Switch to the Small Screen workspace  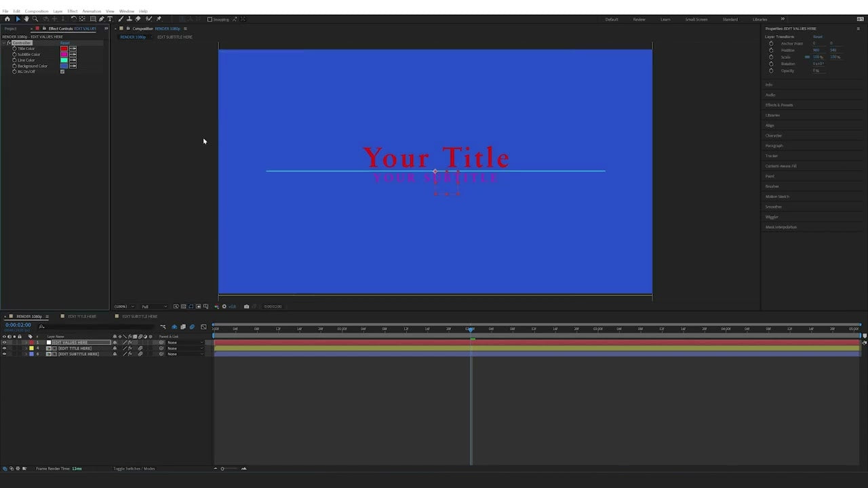tap(696, 19)
